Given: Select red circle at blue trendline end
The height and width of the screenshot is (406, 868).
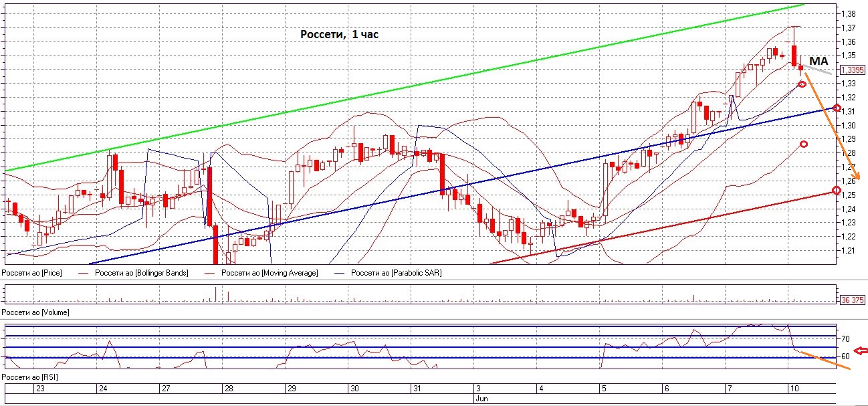Looking at the screenshot, I should click(837, 108).
